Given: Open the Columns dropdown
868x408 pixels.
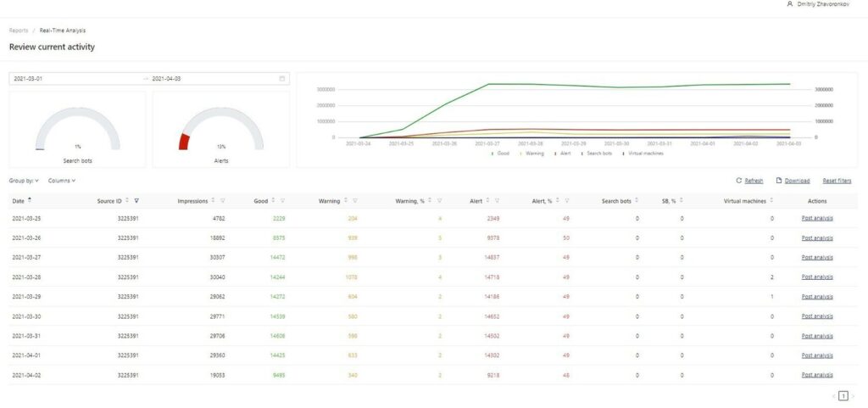Looking at the screenshot, I should click(61, 181).
